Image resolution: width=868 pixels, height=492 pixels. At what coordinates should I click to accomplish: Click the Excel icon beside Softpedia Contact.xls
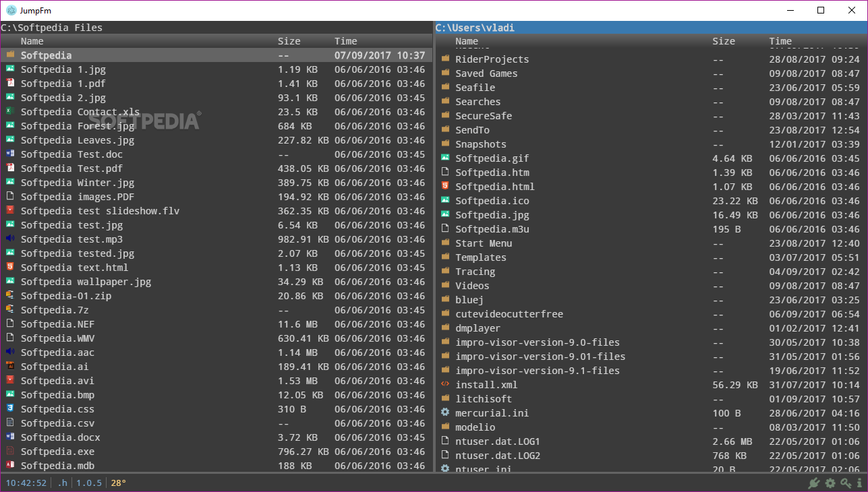(x=10, y=111)
